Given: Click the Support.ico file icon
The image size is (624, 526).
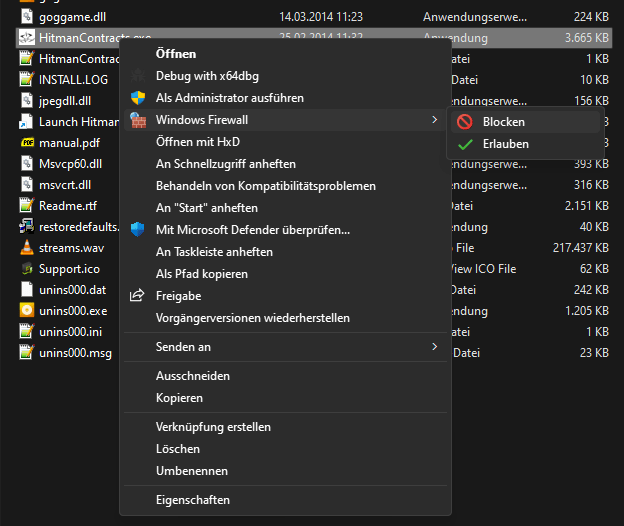Looking at the screenshot, I should coord(27,269).
